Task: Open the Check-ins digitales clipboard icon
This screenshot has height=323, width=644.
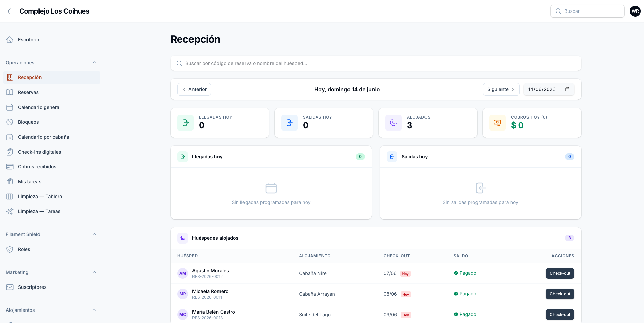Action: point(10,152)
